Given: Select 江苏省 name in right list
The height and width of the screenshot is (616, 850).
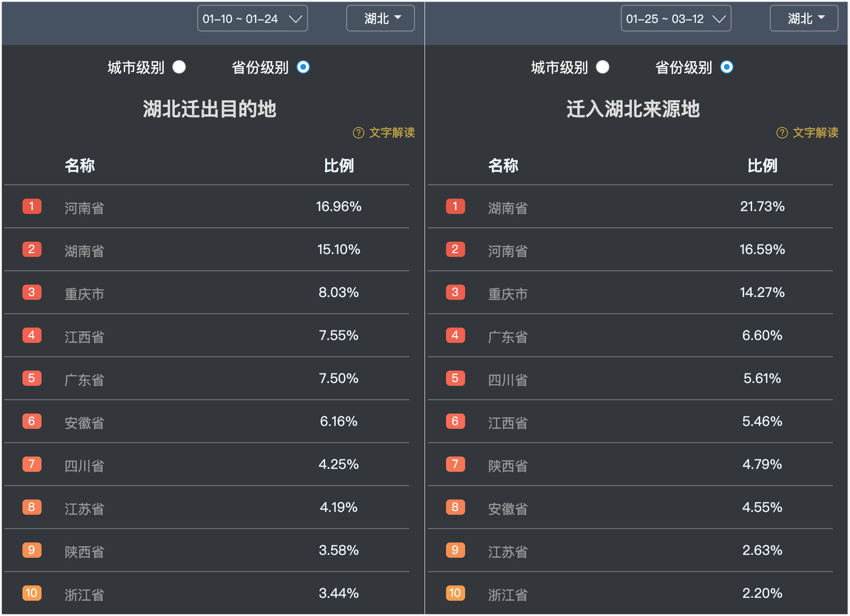Looking at the screenshot, I should click(x=508, y=552).
